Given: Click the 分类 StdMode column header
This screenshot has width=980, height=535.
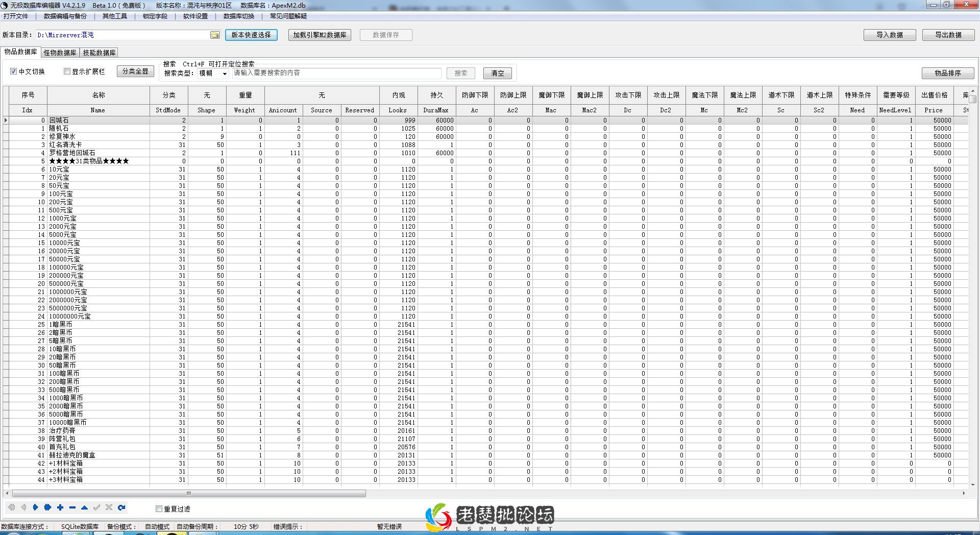Looking at the screenshot, I should [169, 102].
